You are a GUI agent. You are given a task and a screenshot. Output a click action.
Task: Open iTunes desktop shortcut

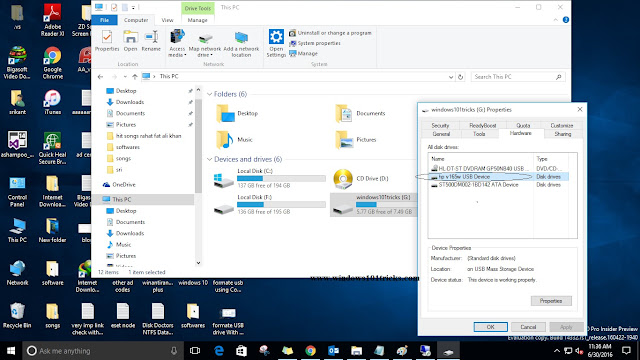click(53, 102)
